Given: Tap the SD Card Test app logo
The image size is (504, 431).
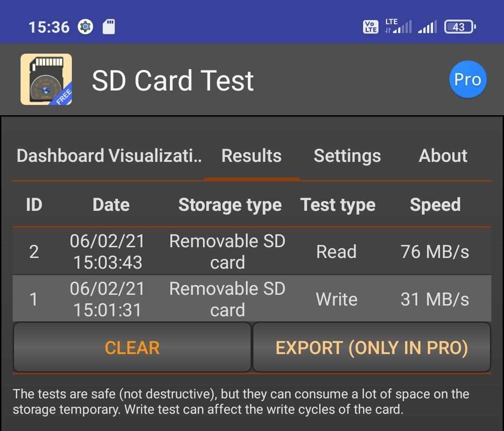Looking at the screenshot, I should (46, 79).
